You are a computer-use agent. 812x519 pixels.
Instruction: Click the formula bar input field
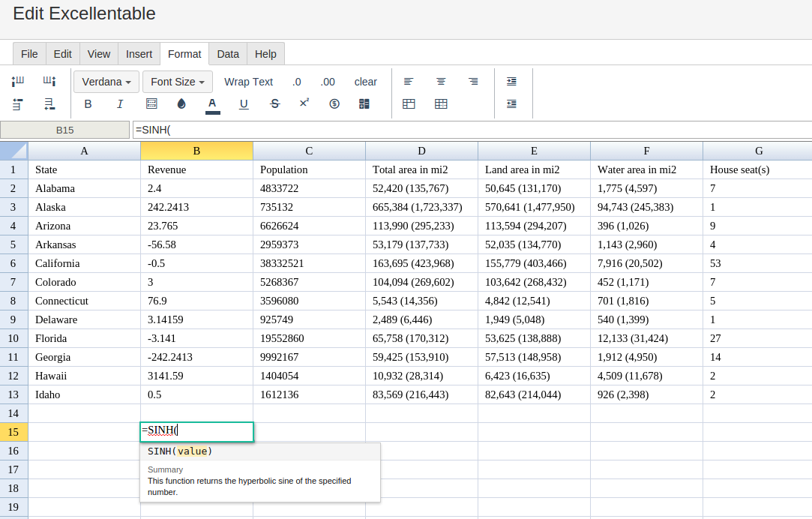click(x=471, y=130)
